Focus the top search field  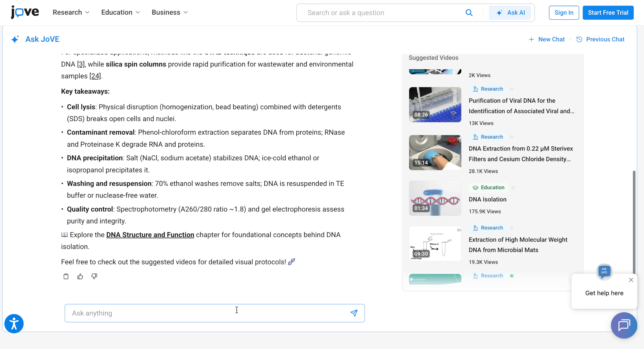click(384, 13)
